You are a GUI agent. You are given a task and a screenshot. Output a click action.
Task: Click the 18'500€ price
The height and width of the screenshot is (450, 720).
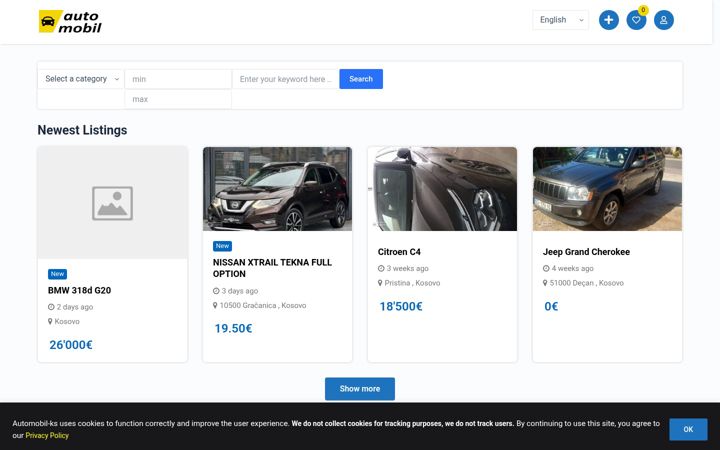401,306
